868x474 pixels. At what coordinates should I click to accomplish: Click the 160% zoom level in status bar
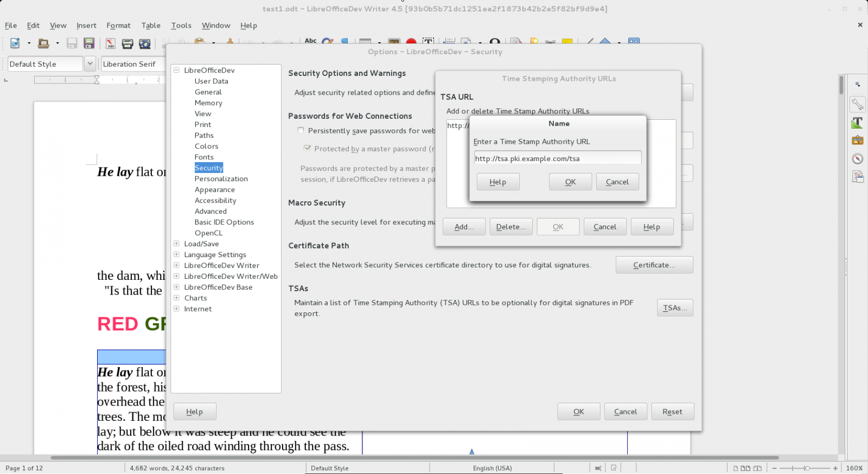854,468
